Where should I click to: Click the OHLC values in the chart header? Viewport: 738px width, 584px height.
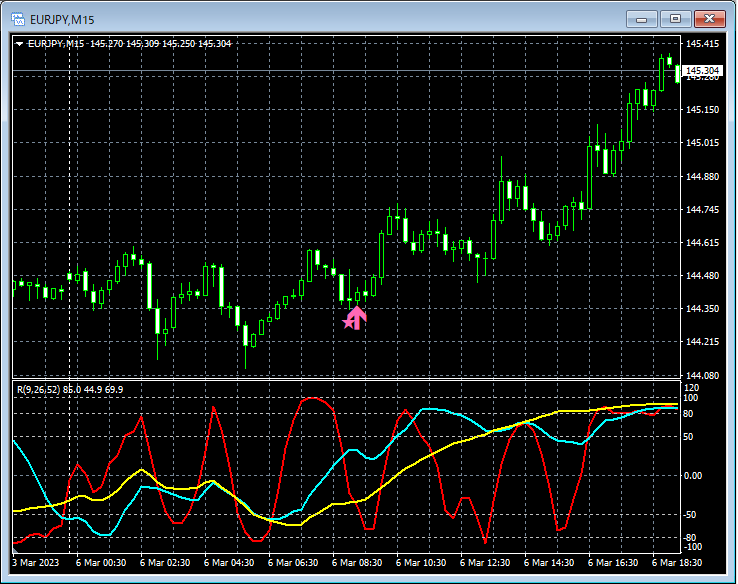[160, 44]
